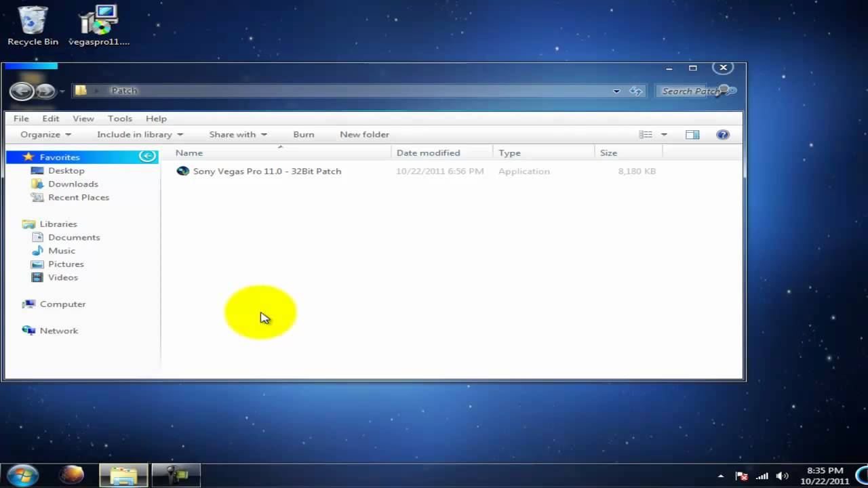Viewport: 868px width, 488px height.
Task: Click the Windows Explorer taskbar button
Action: tap(123, 475)
